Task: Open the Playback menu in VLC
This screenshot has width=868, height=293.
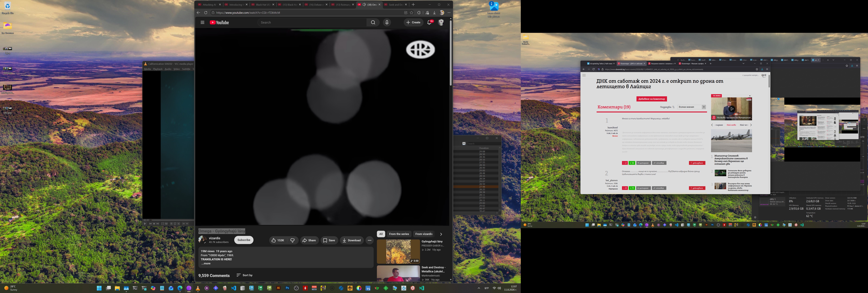Action: (x=158, y=69)
